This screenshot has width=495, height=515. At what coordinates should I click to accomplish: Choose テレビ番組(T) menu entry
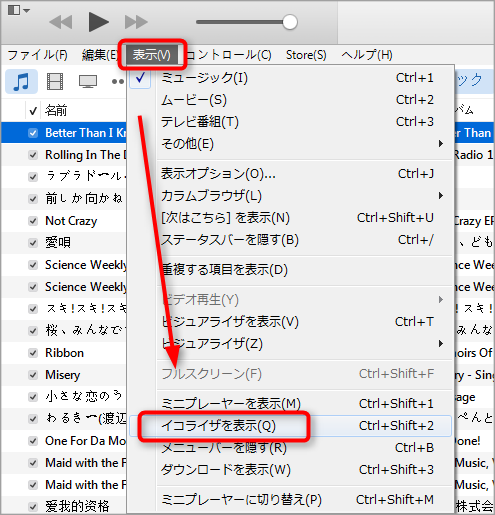[289, 122]
